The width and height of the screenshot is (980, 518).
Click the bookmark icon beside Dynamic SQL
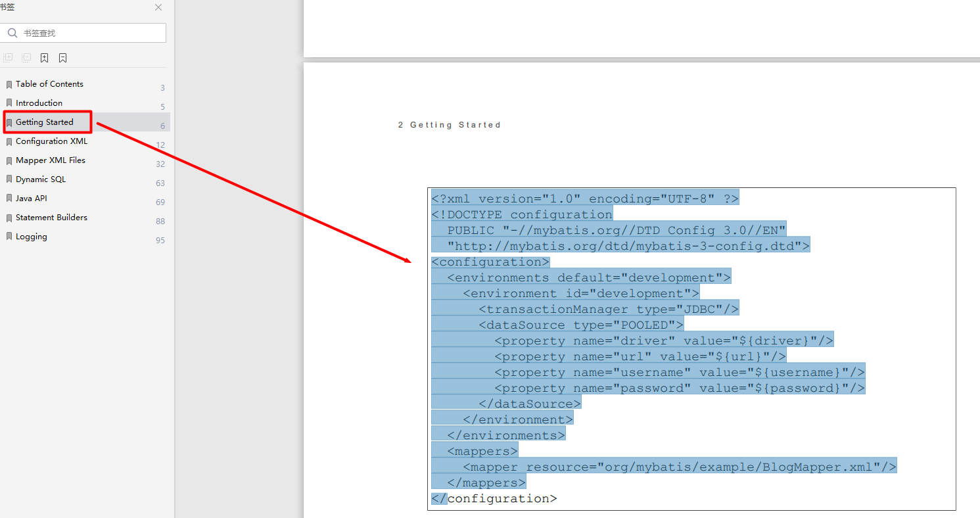point(9,180)
